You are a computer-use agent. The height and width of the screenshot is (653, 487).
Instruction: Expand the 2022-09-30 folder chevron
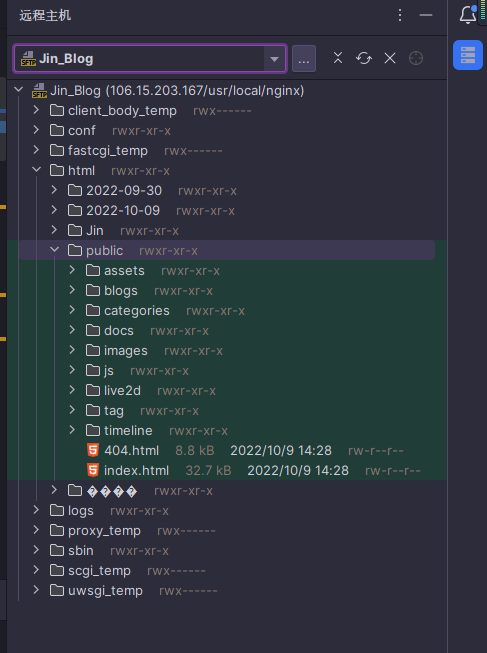click(x=54, y=190)
